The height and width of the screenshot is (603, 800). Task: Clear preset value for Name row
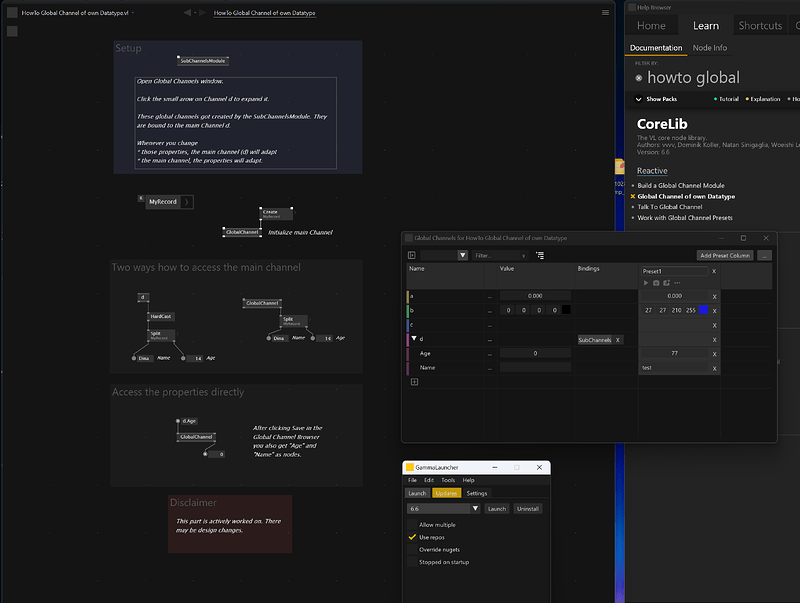[714, 368]
